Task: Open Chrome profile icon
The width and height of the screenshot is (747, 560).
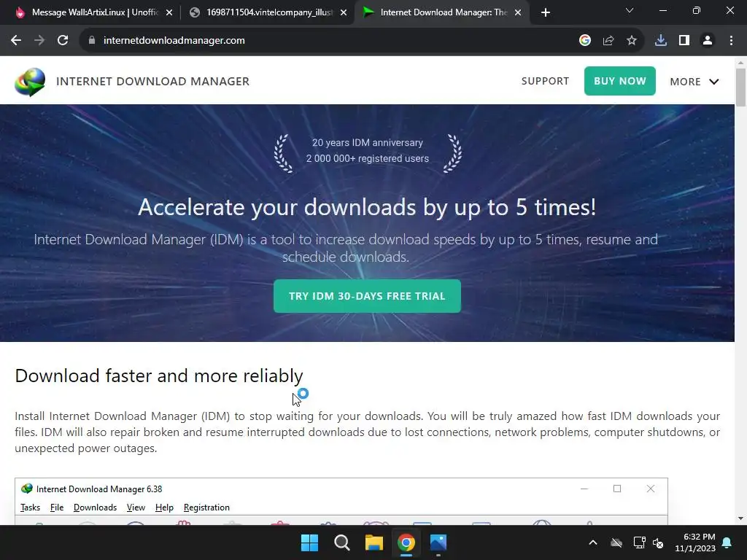Action: point(708,41)
